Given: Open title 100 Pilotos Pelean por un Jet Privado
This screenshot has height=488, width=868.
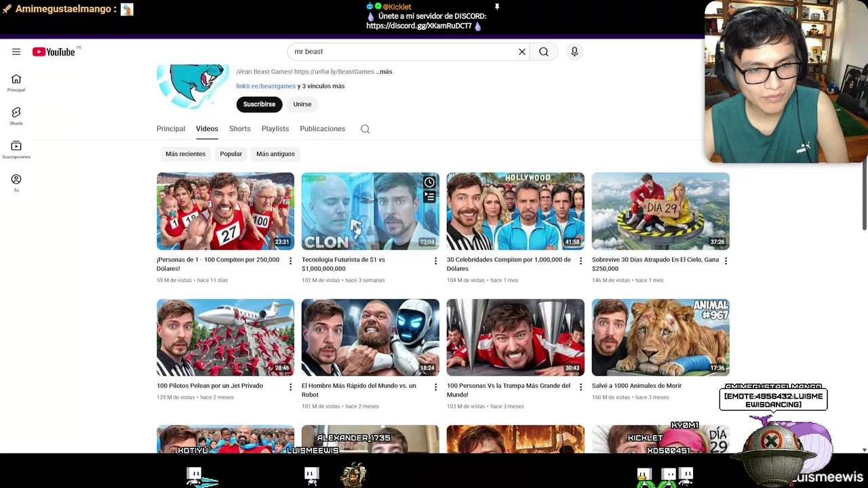Looking at the screenshot, I should [x=210, y=386].
